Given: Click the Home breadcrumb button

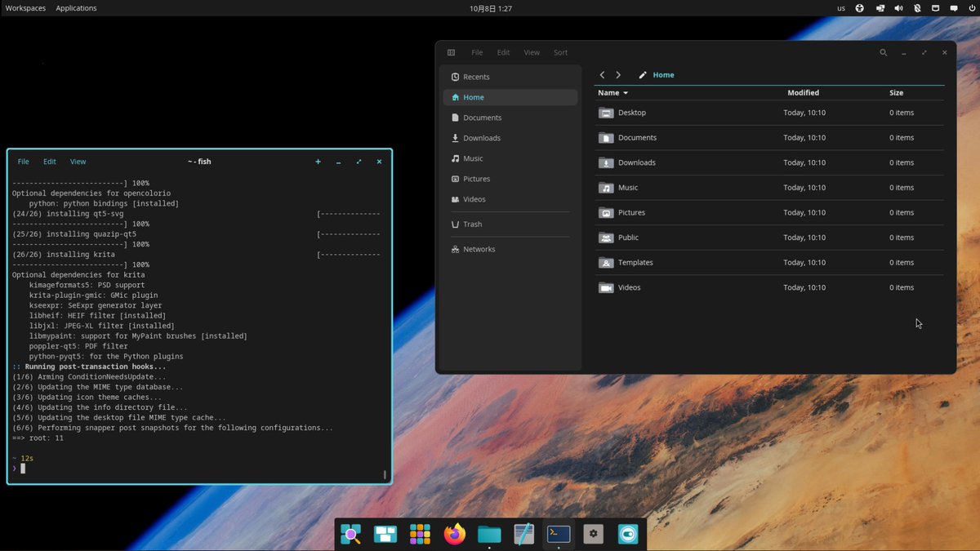Looking at the screenshot, I should [663, 74].
